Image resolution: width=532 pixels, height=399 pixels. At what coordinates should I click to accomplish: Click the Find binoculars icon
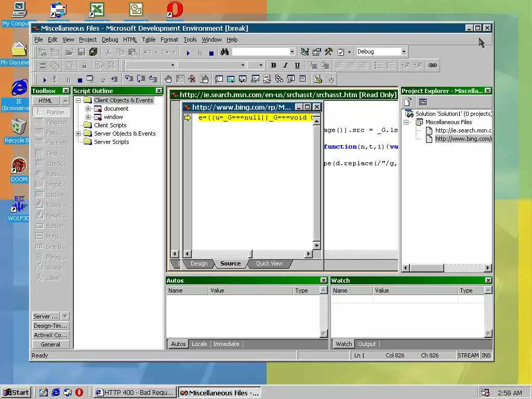pyautogui.click(x=224, y=52)
